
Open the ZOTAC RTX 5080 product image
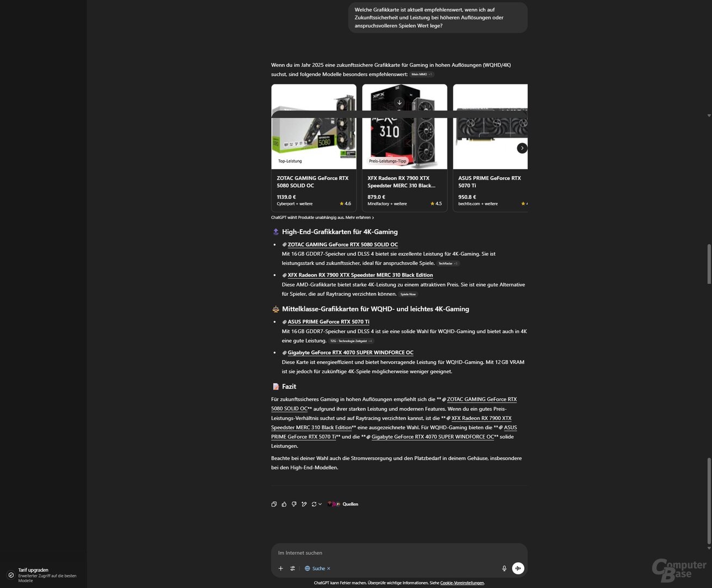point(314,127)
